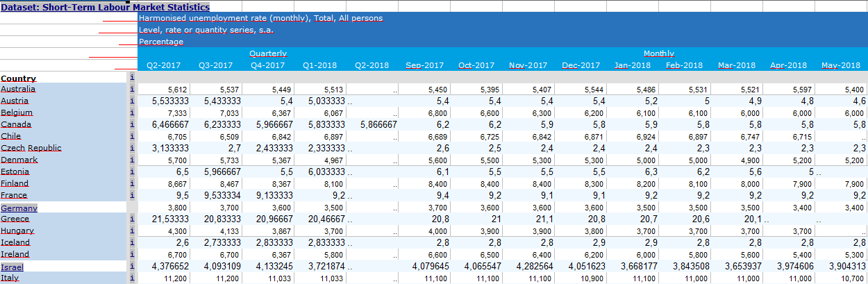Click the May-2018 column header
Screen dimensions: 868x284
pos(840,65)
